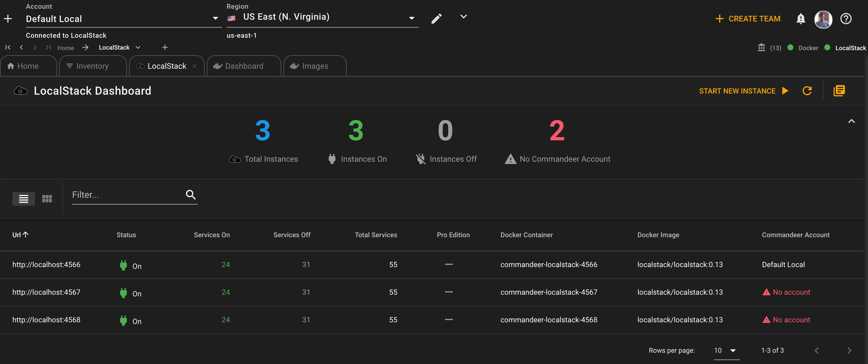Open the Account Default Local dropdown
This screenshot has height=364, width=868.
tap(123, 19)
